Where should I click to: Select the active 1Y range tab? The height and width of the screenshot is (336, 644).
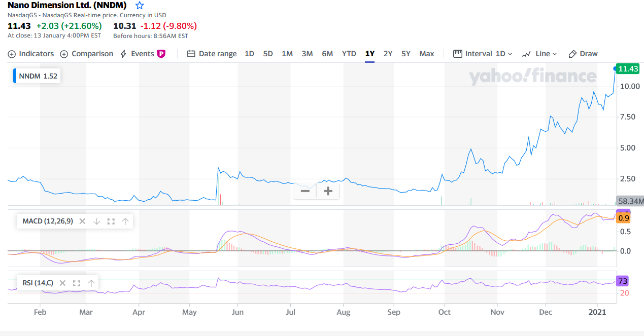pos(369,54)
